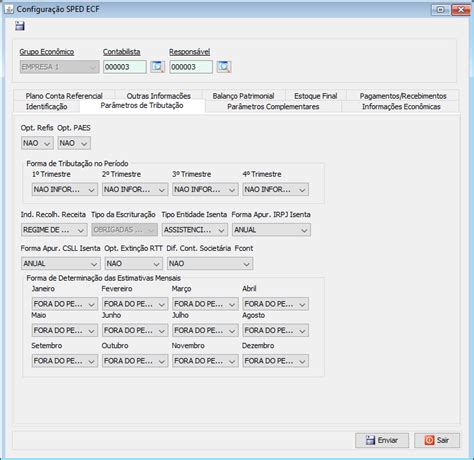The image size is (474, 460).
Task: Close the Configuração SPED ECF window
Action: [x=461, y=10]
